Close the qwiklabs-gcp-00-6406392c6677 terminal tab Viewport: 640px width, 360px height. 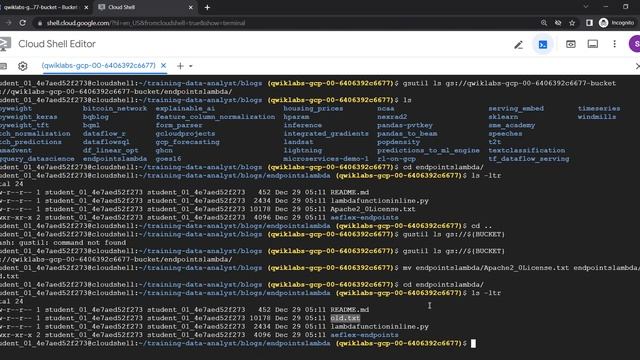[163, 65]
